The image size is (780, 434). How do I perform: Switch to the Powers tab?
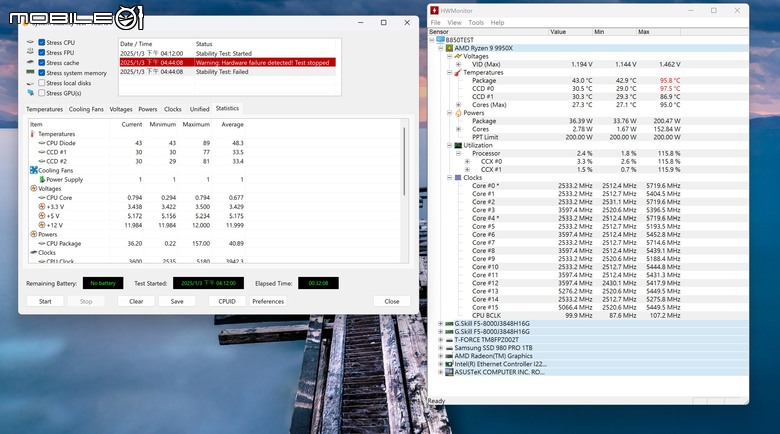coord(148,109)
